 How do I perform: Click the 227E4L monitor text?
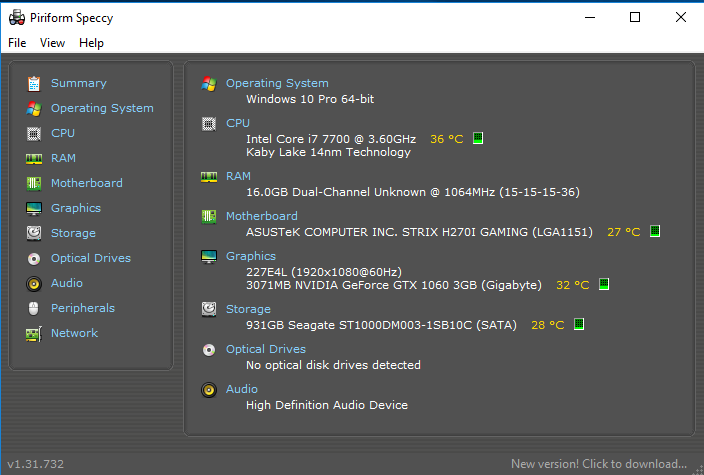(x=324, y=272)
